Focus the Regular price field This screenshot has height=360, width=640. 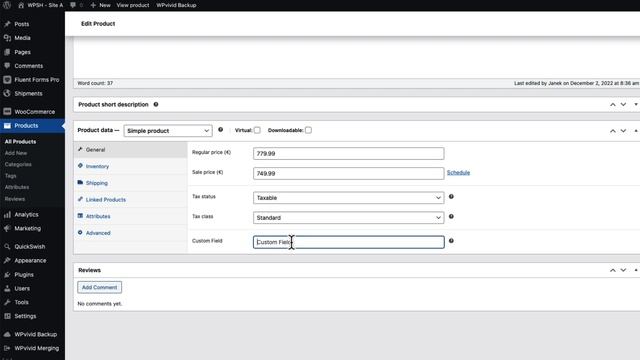349,153
